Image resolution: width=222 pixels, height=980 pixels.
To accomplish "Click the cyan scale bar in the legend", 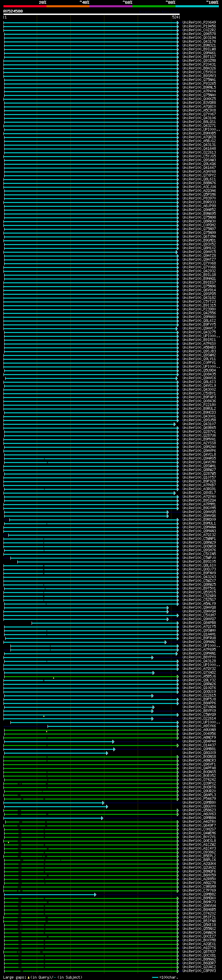I will pyautogui.click(x=155, y=977).
